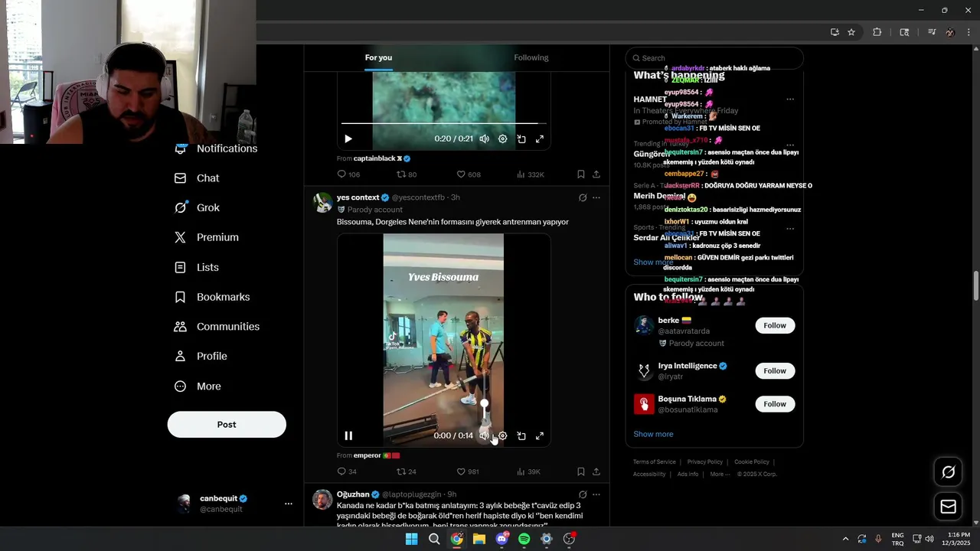Pause the Yves Bissouma video

(348, 435)
